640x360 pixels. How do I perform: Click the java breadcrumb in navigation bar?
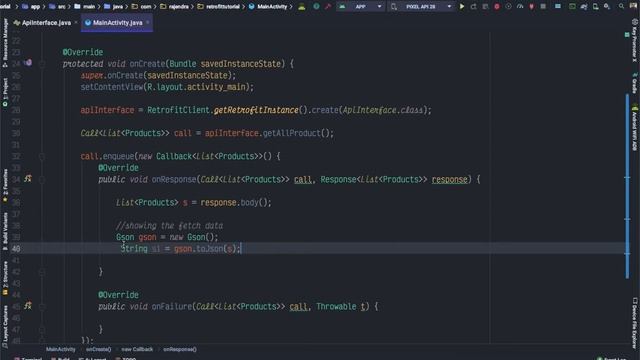click(x=113, y=7)
